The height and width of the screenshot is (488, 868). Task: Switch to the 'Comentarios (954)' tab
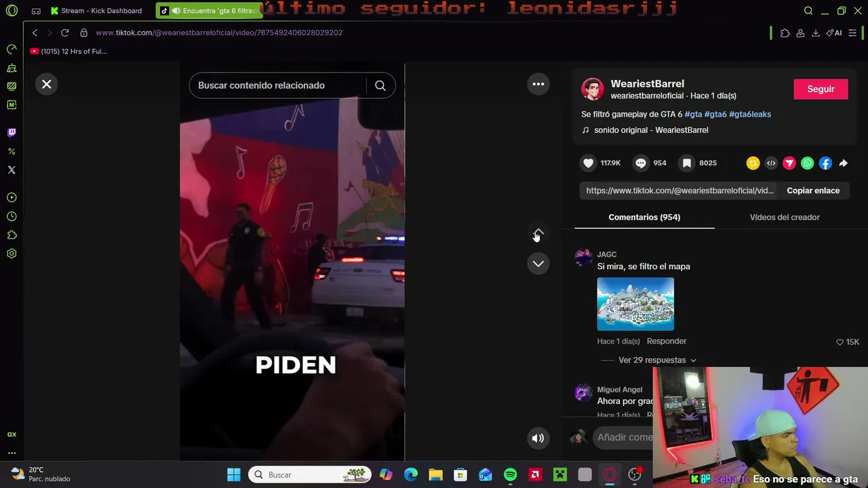click(644, 217)
